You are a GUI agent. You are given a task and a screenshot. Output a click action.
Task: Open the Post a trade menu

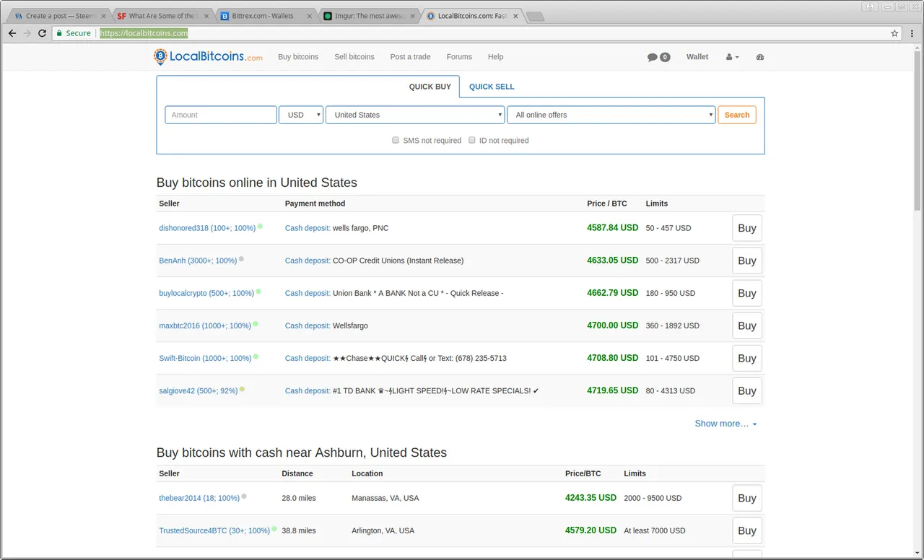click(410, 57)
